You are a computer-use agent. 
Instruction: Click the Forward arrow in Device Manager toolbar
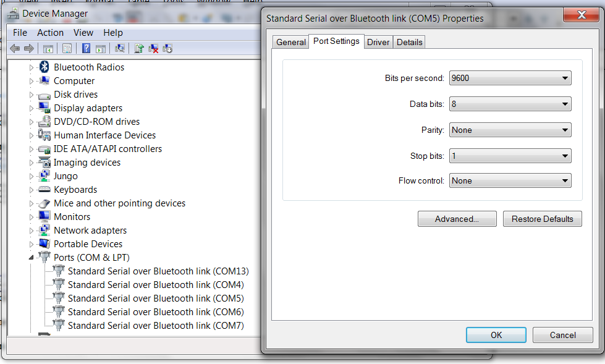pos(29,49)
